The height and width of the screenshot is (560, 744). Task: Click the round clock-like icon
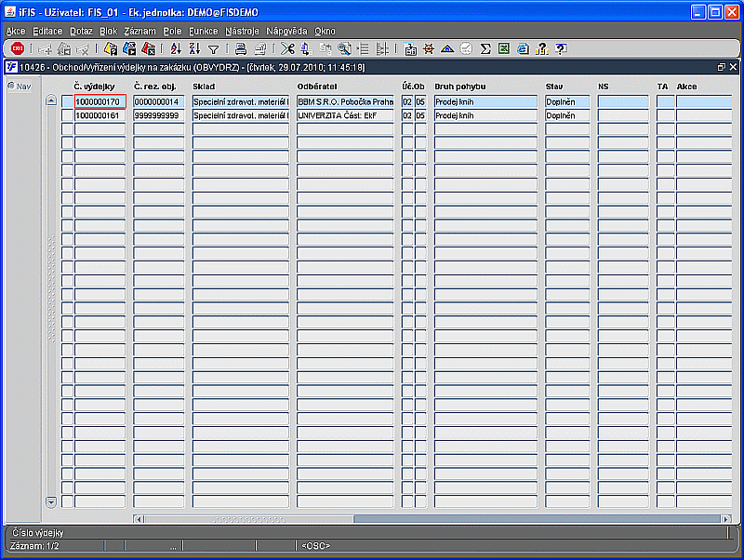click(x=467, y=48)
